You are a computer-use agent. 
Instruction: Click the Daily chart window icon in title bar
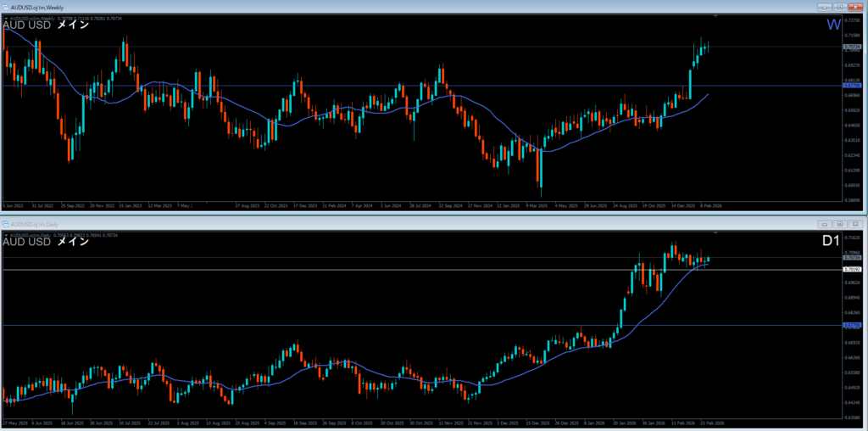(x=6, y=223)
